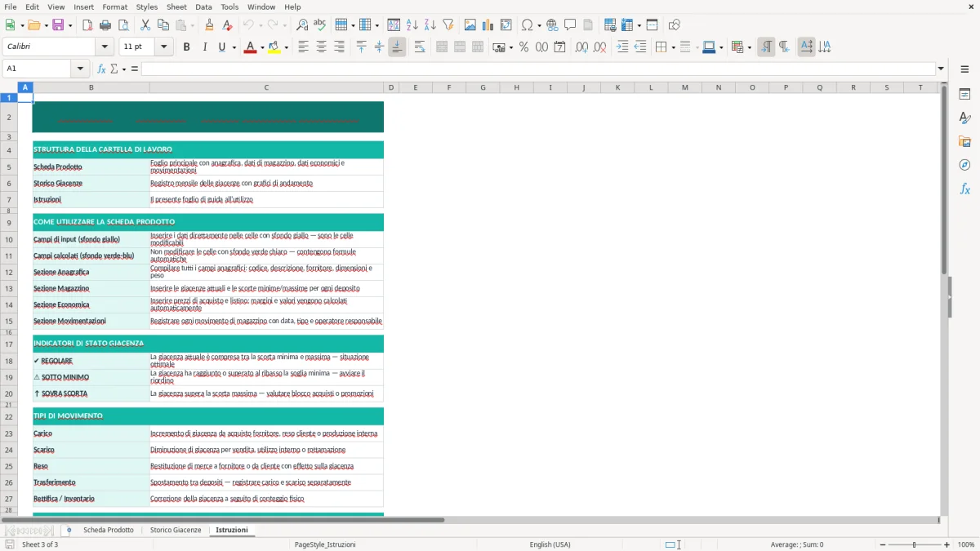Open sidebar Gallery panel icon

point(964,142)
